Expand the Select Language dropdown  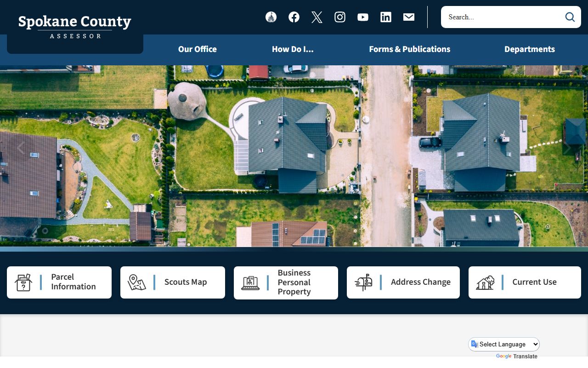point(504,344)
